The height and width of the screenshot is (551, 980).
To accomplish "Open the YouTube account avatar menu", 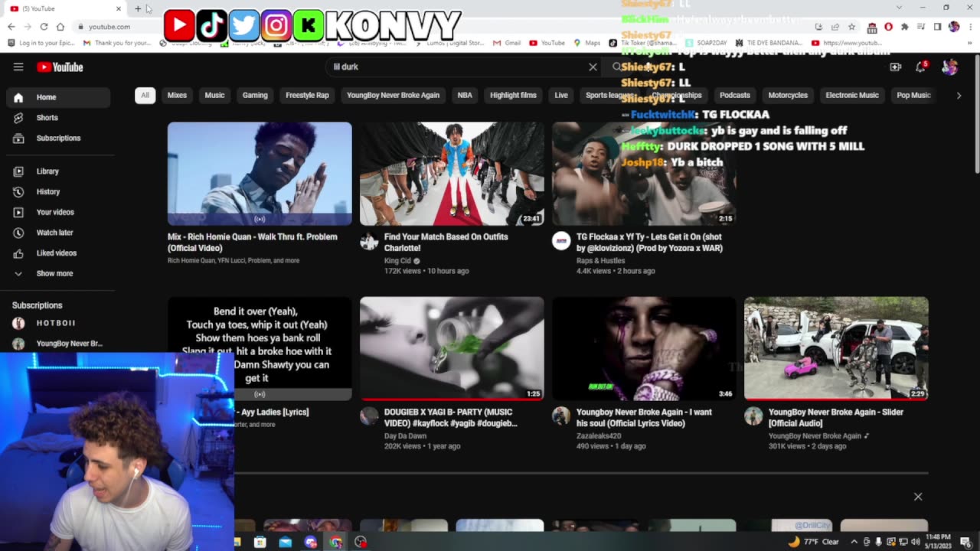I will pyautogui.click(x=949, y=67).
